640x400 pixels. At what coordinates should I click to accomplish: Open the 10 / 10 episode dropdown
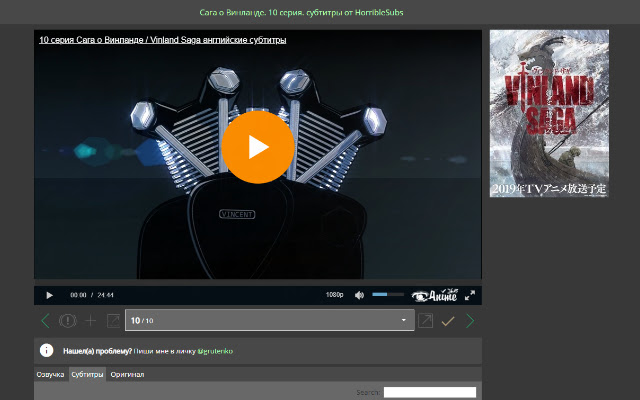click(x=269, y=320)
